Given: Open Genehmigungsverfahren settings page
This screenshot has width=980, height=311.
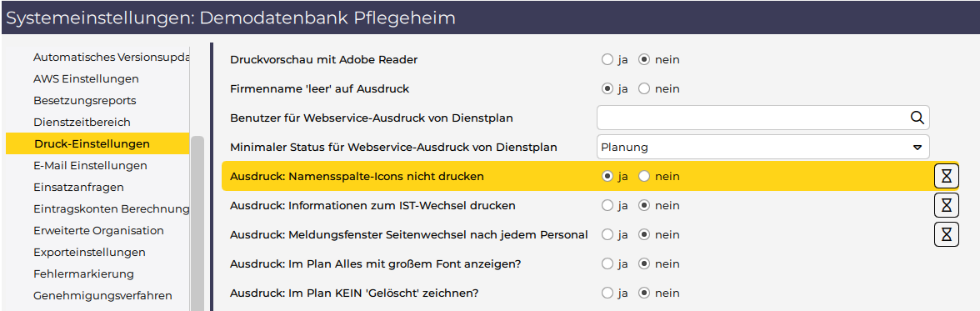Looking at the screenshot, I should pyautogui.click(x=102, y=295).
